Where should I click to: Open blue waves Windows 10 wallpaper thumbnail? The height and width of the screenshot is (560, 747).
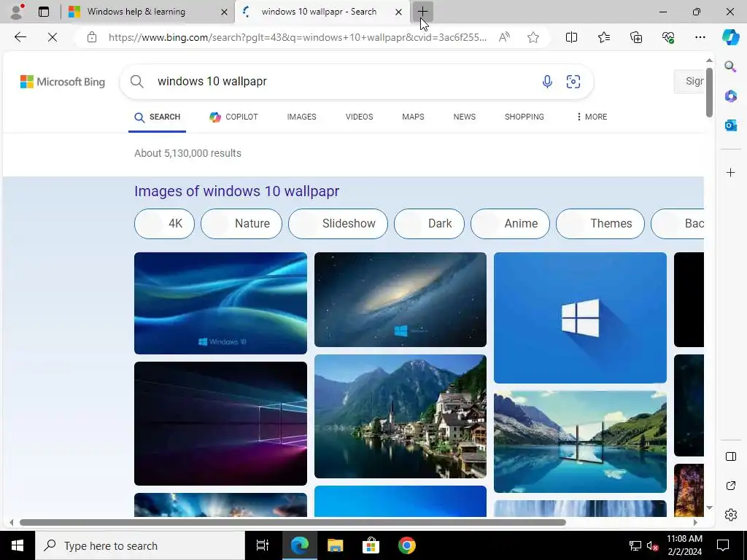pos(220,303)
